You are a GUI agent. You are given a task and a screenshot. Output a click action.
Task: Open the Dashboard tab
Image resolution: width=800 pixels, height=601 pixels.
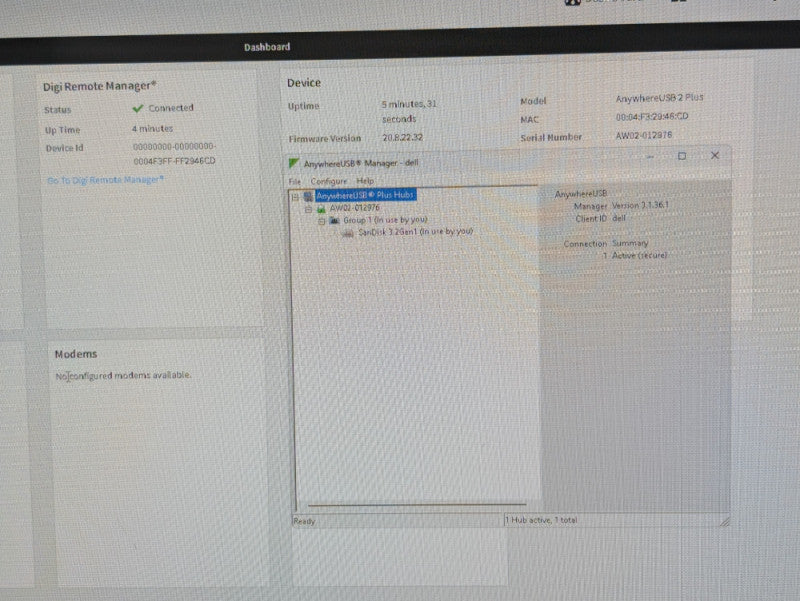(267, 47)
